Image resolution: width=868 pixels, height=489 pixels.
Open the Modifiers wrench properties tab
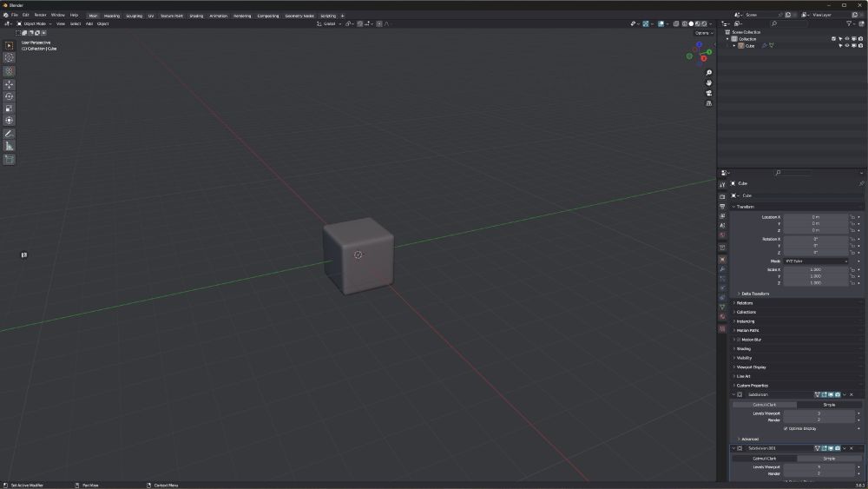722,269
